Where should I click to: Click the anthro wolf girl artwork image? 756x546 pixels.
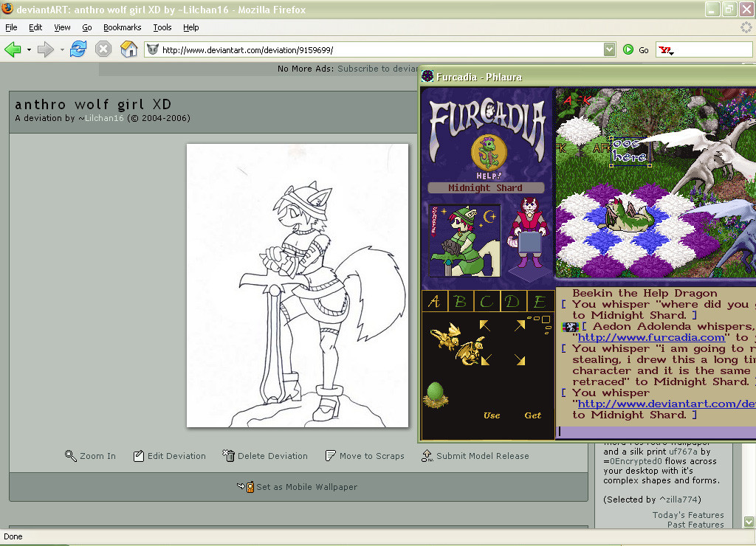(x=298, y=286)
